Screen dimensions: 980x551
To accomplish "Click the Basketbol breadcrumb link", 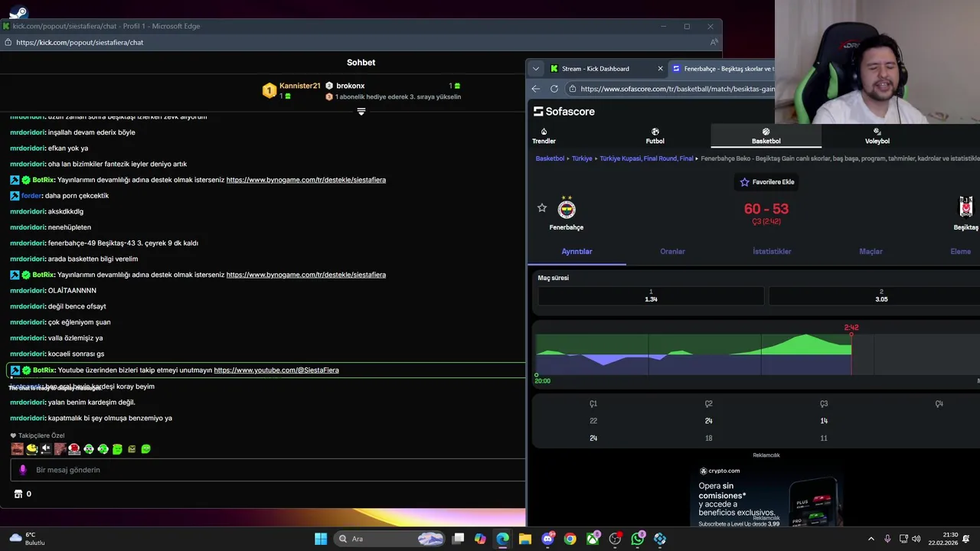I will [550, 158].
